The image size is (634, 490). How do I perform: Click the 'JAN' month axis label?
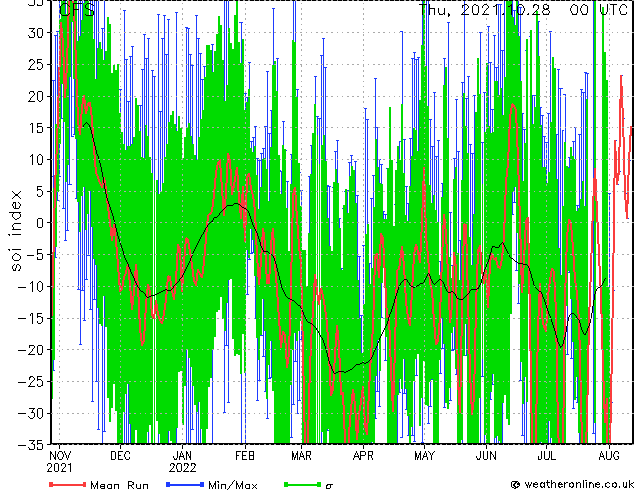pos(182,456)
